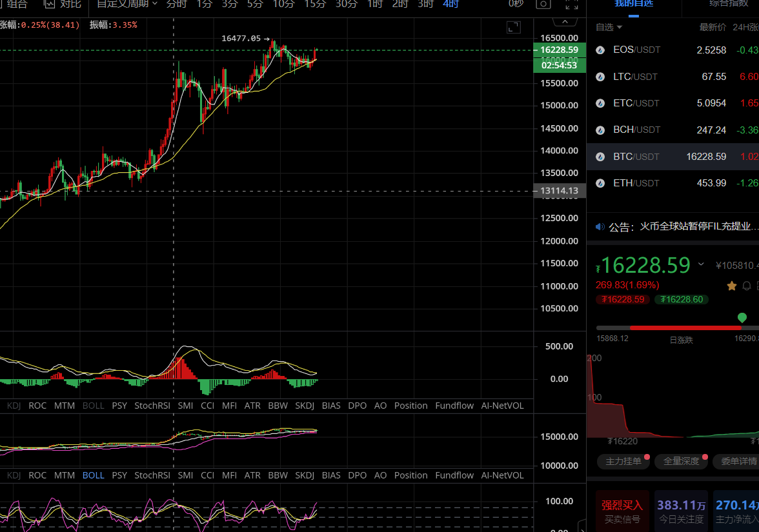Open the 主力挂单 panel button
The image size is (759, 532).
tap(623, 461)
